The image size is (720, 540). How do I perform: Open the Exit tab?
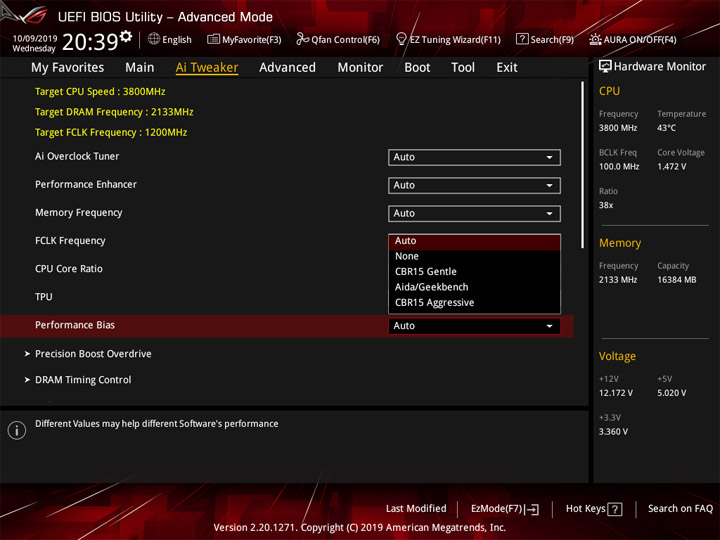click(507, 68)
